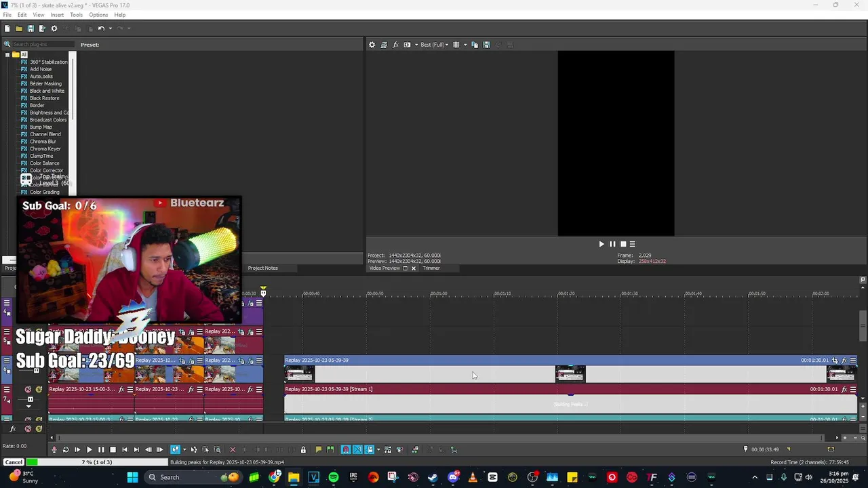Toggle loop playback in transport bar
Screen dimensions: 868x488
point(66,449)
